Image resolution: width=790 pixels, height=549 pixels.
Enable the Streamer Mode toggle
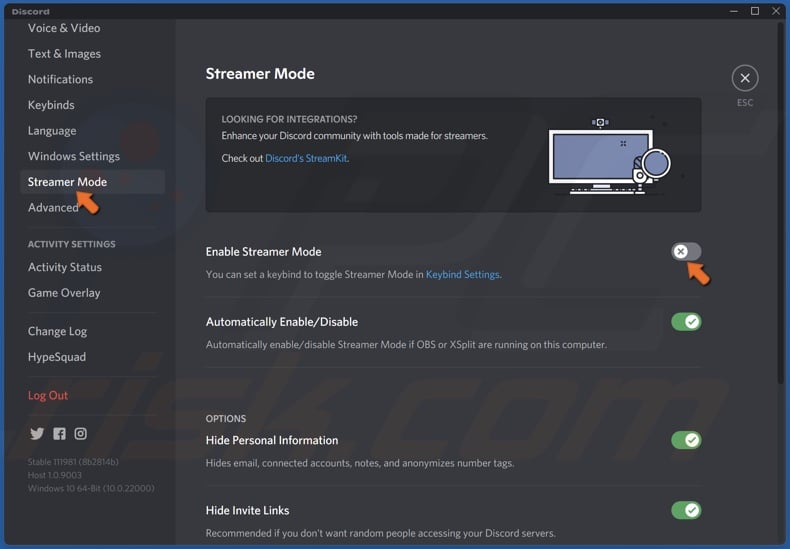686,251
